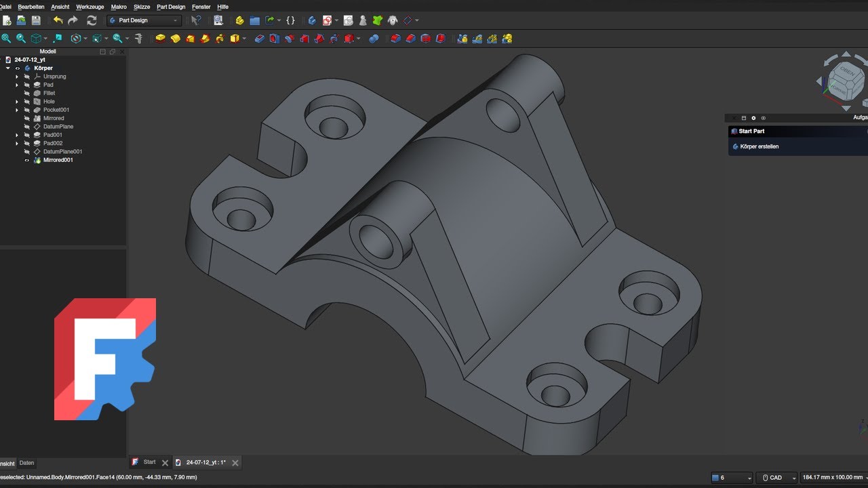Click the Fit All zoom icon
Screen dimensions: 868x488
[x=7, y=39]
